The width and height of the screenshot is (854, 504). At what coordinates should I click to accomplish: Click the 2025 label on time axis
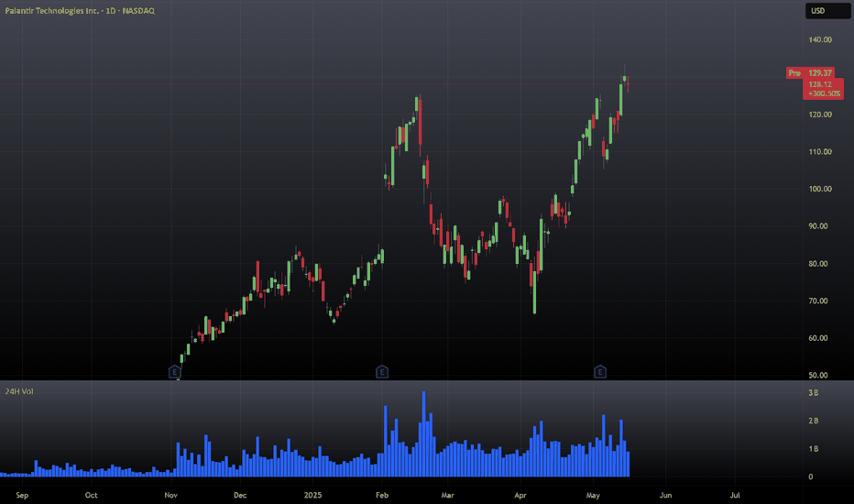(x=312, y=495)
